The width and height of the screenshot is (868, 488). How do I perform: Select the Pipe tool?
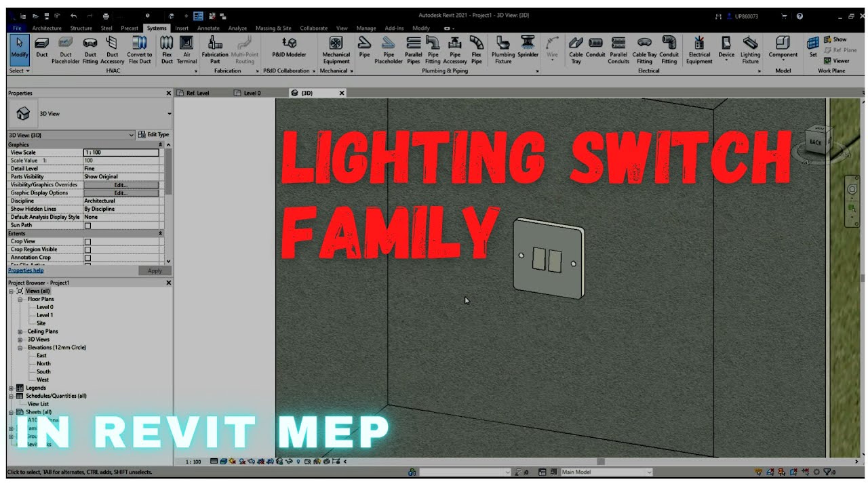(x=364, y=47)
